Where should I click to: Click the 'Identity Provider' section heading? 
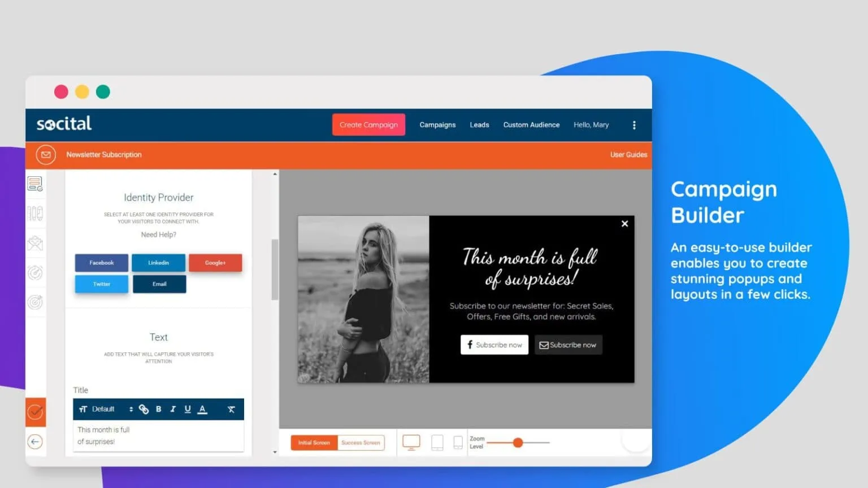[x=159, y=198]
